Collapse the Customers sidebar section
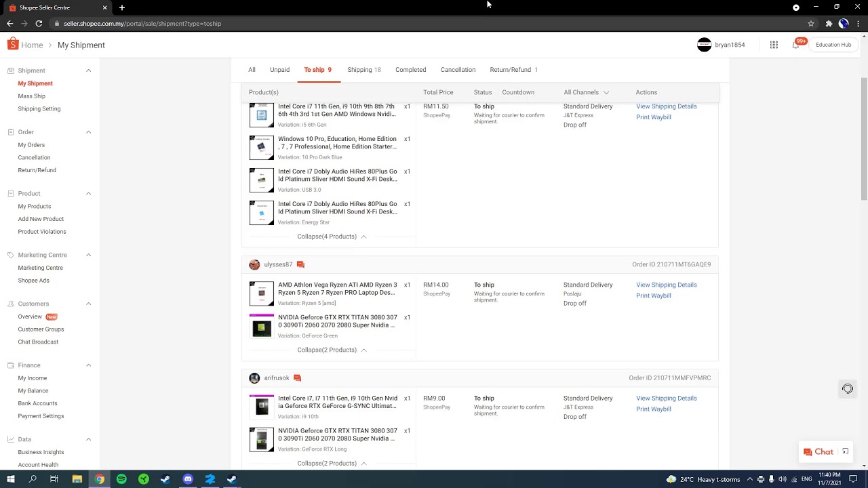 (x=88, y=304)
